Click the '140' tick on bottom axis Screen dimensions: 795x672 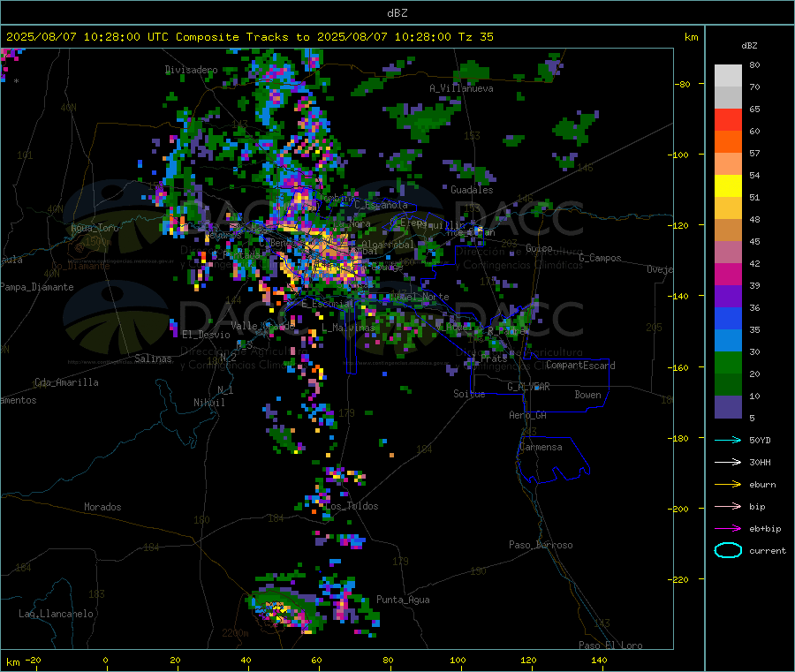pos(599,660)
